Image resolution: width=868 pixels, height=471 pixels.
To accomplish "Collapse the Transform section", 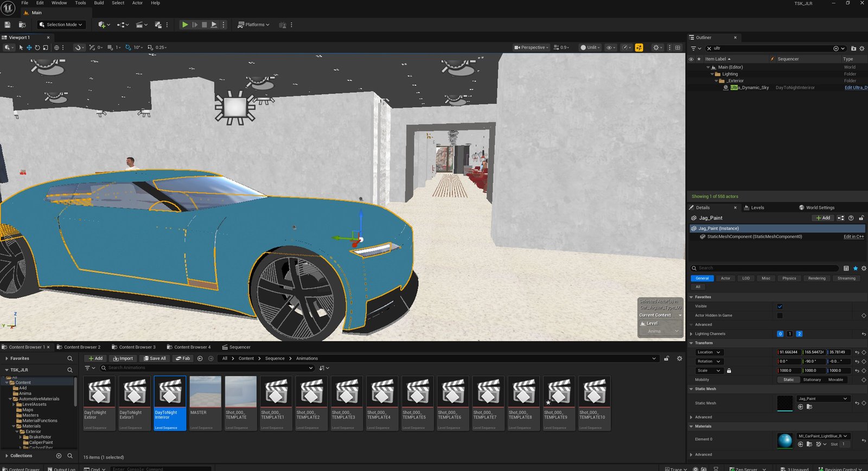I will coord(691,343).
